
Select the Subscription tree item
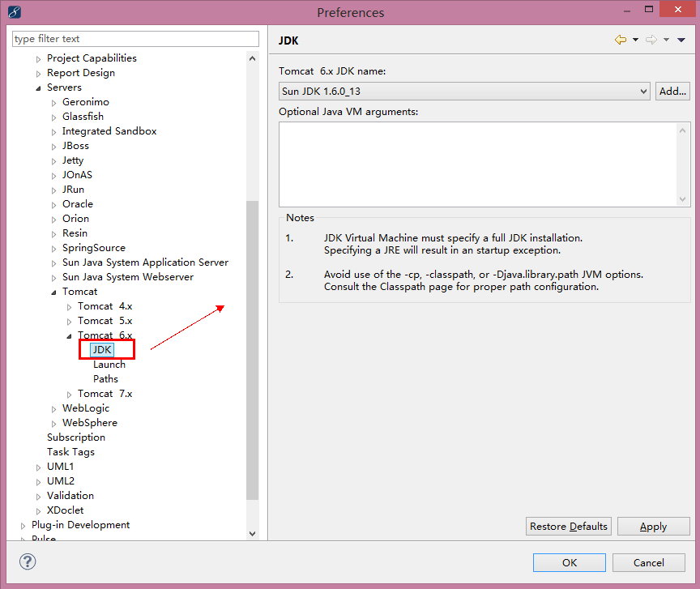click(76, 437)
